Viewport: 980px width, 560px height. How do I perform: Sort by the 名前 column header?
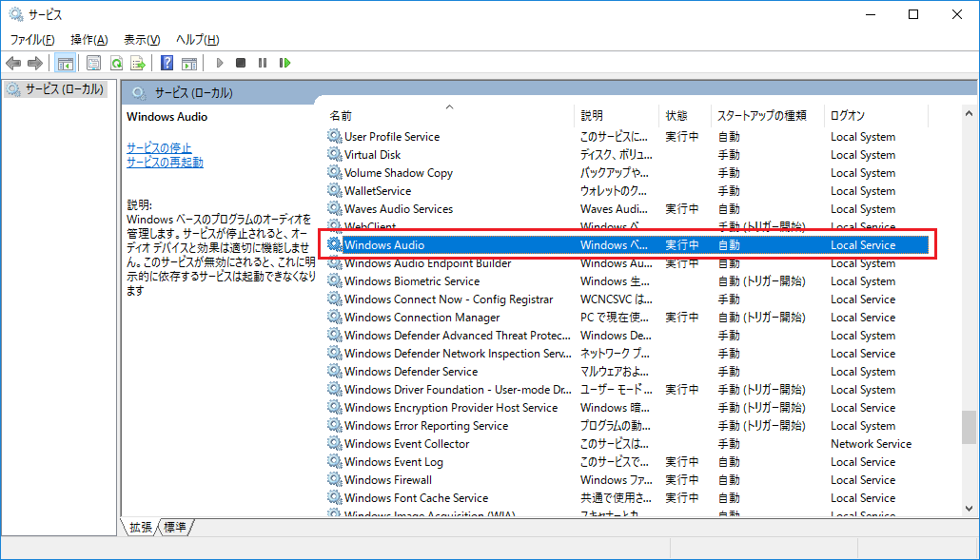pyautogui.click(x=448, y=115)
